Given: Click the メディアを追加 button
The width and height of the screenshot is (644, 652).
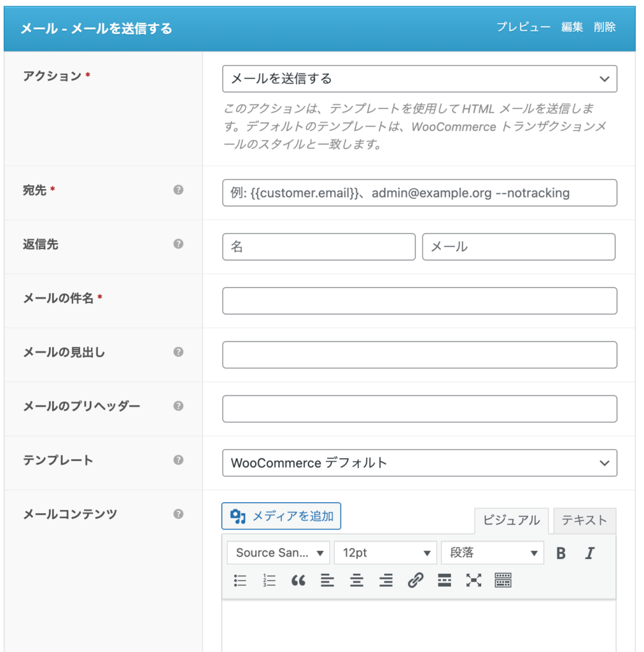Looking at the screenshot, I should tap(281, 516).
